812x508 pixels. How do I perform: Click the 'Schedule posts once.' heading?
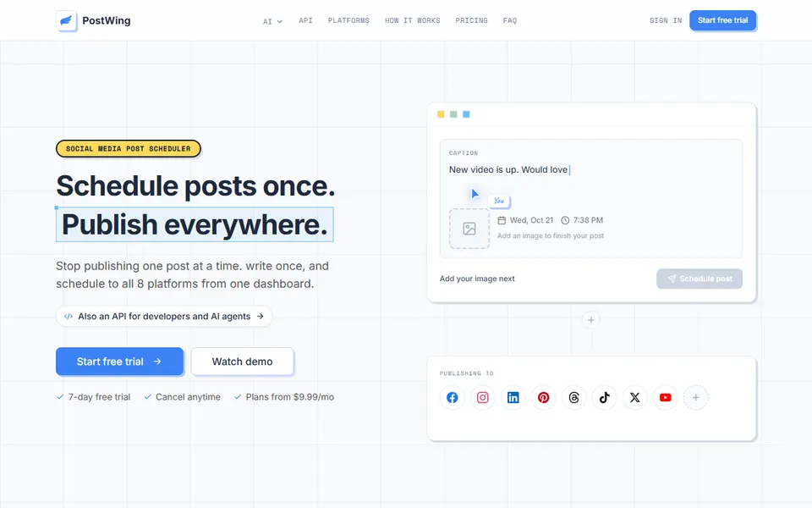[195, 185]
